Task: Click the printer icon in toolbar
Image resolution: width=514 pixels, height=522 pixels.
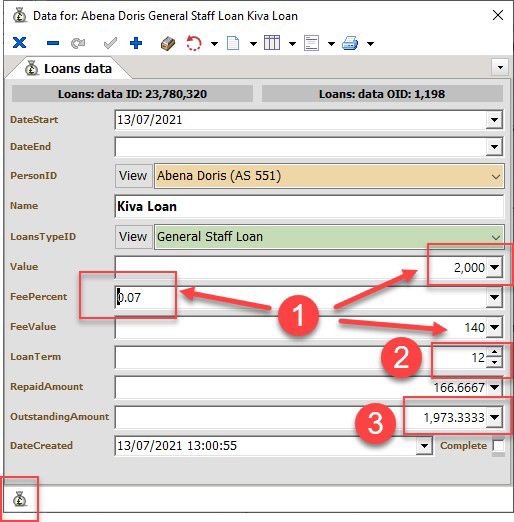Action: click(x=350, y=43)
